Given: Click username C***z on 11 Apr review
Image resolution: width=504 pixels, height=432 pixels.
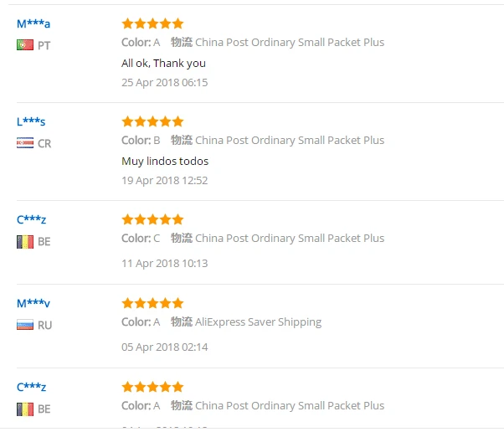Looking at the screenshot, I should [31, 219].
